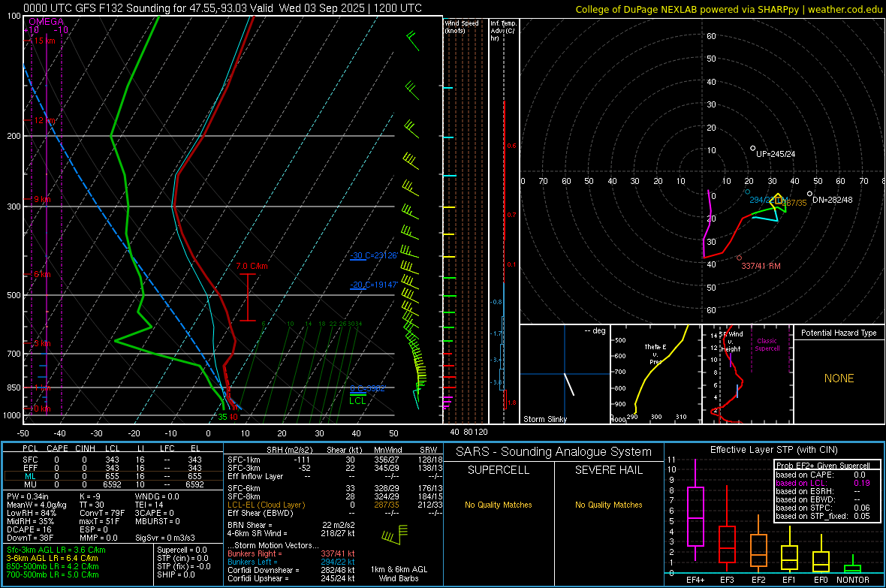Click the NONTOR axis label

tap(853, 580)
